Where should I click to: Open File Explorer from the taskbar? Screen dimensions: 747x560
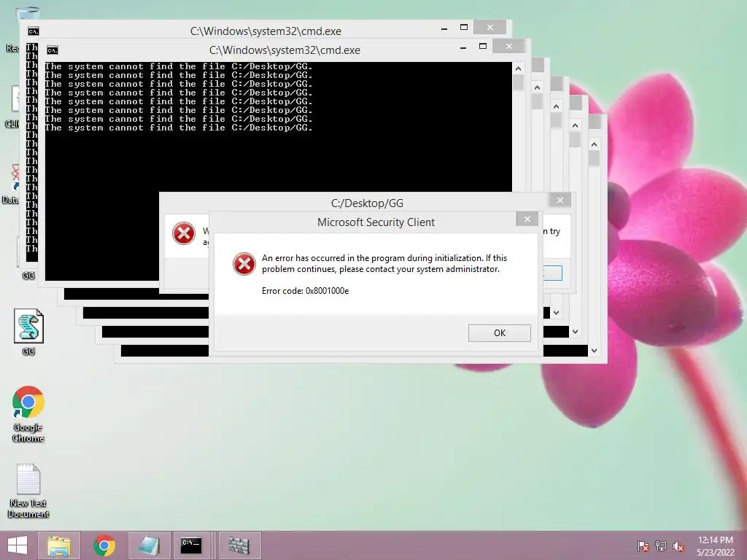pyautogui.click(x=58, y=545)
